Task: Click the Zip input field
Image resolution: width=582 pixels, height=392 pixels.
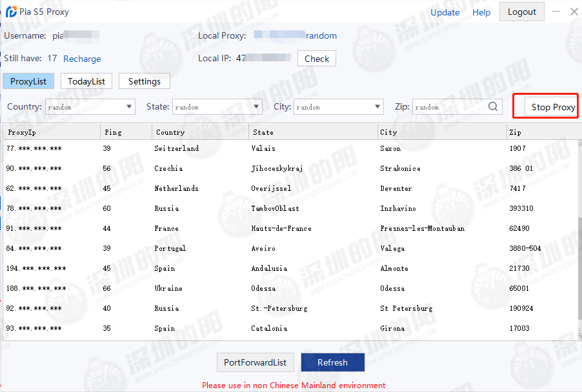Action: (x=457, y=107)
